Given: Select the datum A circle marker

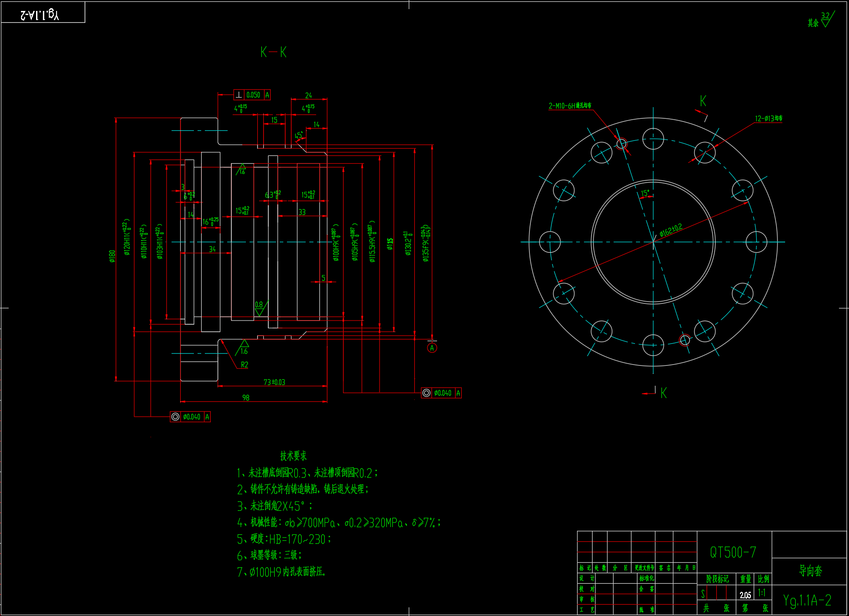Looking at the screenshot, I should point(432,348).
